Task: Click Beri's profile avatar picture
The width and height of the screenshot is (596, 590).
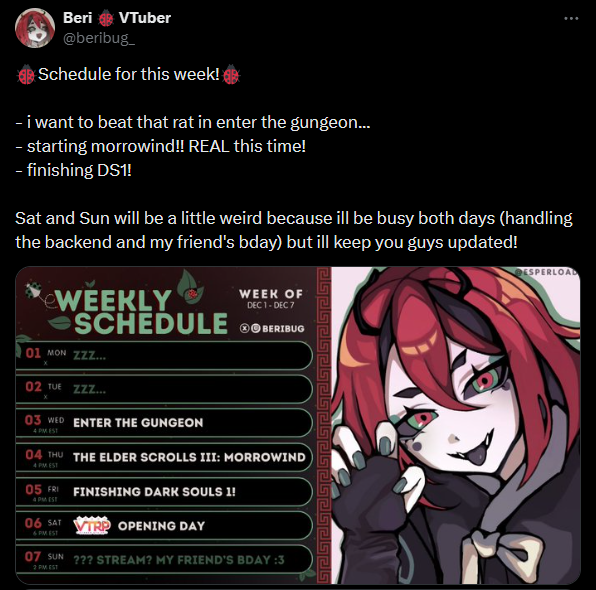Action: pos(35,28)
